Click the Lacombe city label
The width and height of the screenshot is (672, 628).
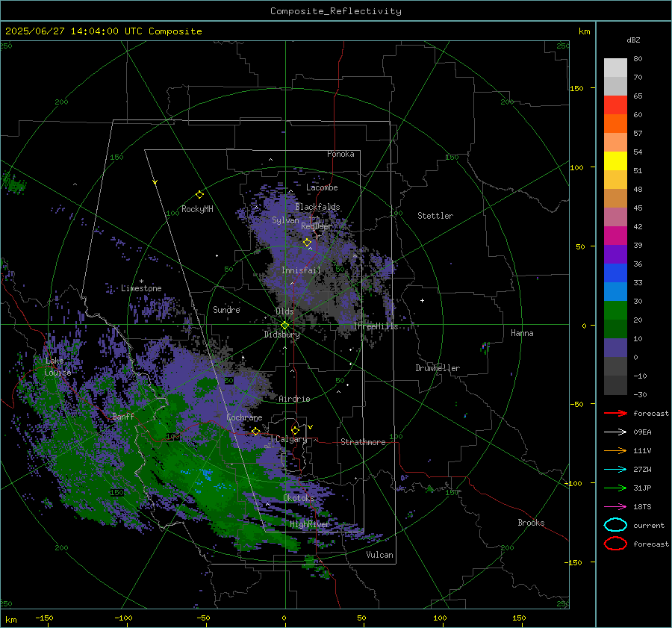[x=322, y=187]
